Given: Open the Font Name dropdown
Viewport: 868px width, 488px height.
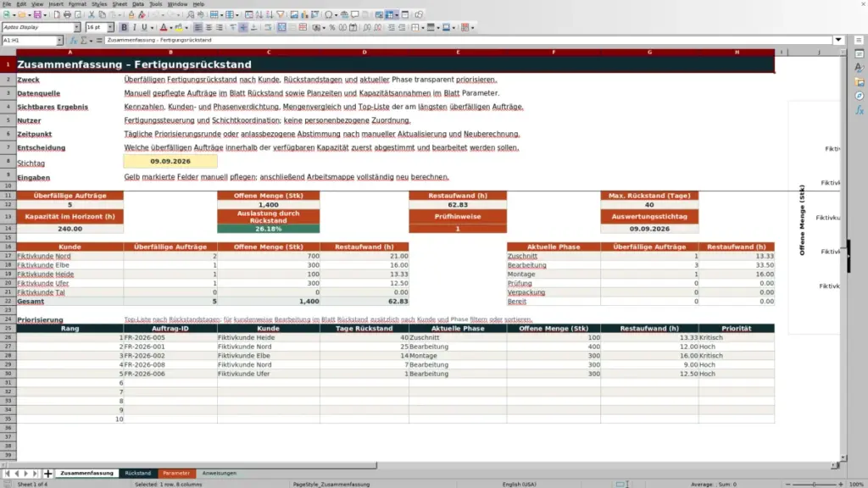Looking at the screenshot, I should click(x=77, y=27).
